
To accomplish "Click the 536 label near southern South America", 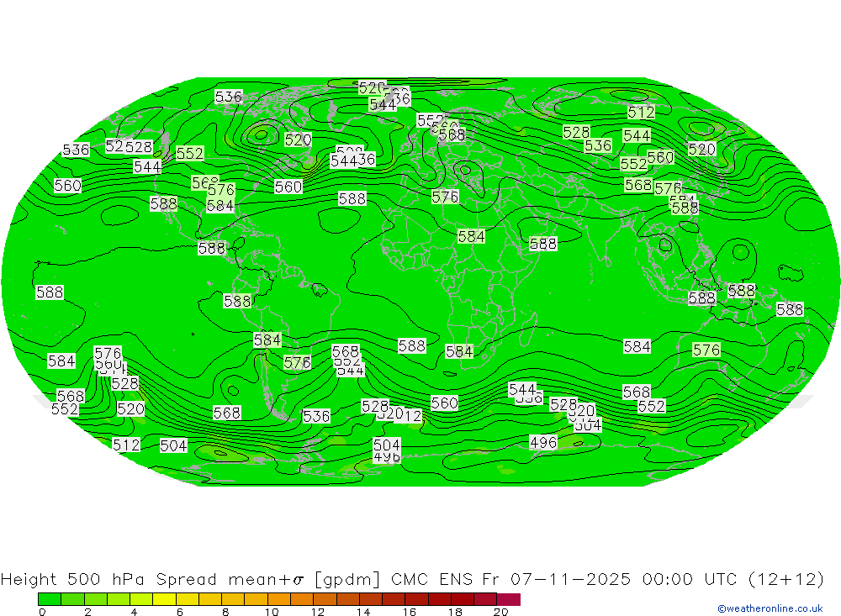I will pos(316,417).
